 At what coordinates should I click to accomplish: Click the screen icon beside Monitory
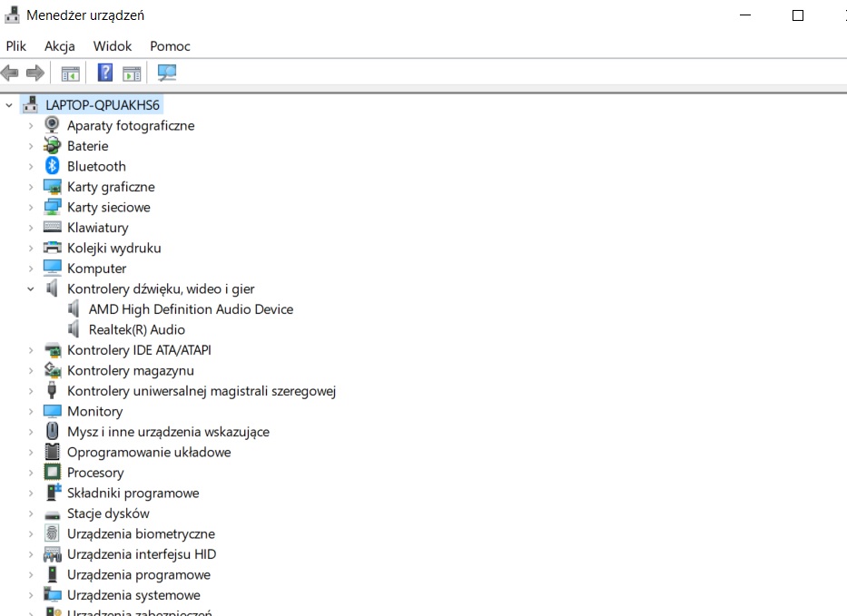(x=53, y=411)
